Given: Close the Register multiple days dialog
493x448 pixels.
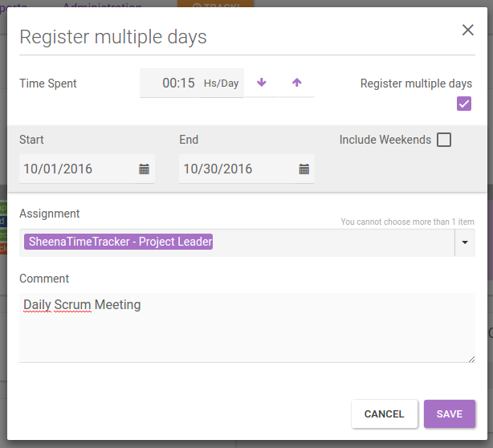Looking at the screenshot, I should pyautogui.click(x=467, y=31).
